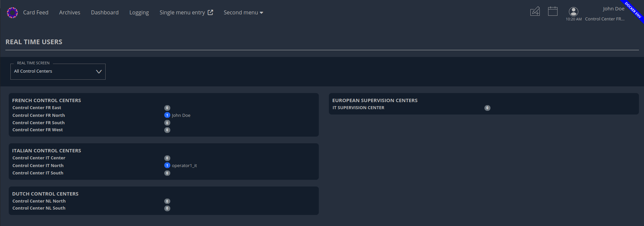Expand the Second menu dropdown
Viewport: 644px width, 226px height.
click(243, 12)
